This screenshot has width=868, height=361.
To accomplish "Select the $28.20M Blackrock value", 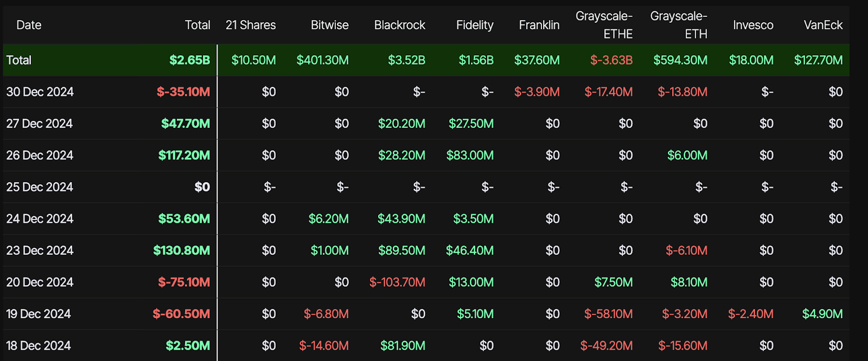I will 402,155.
